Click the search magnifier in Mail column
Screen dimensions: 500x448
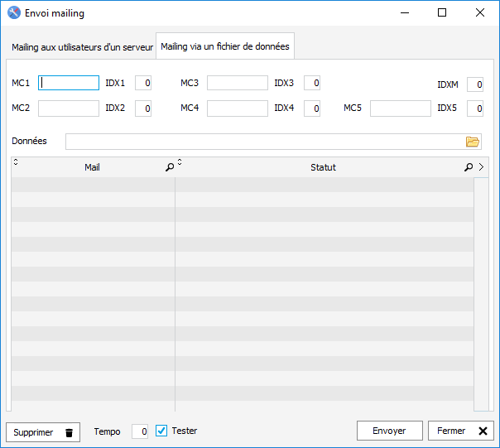[x=170, y=167]
